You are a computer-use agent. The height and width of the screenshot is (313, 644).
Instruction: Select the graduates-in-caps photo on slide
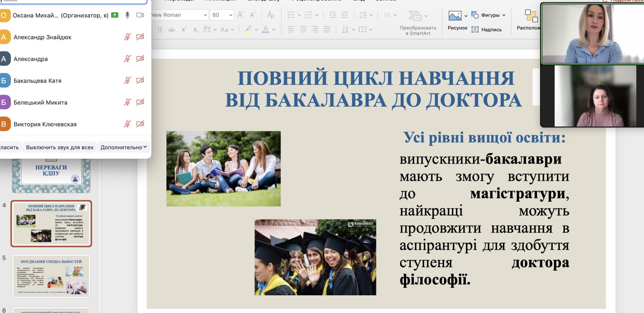tap(315, 257)
